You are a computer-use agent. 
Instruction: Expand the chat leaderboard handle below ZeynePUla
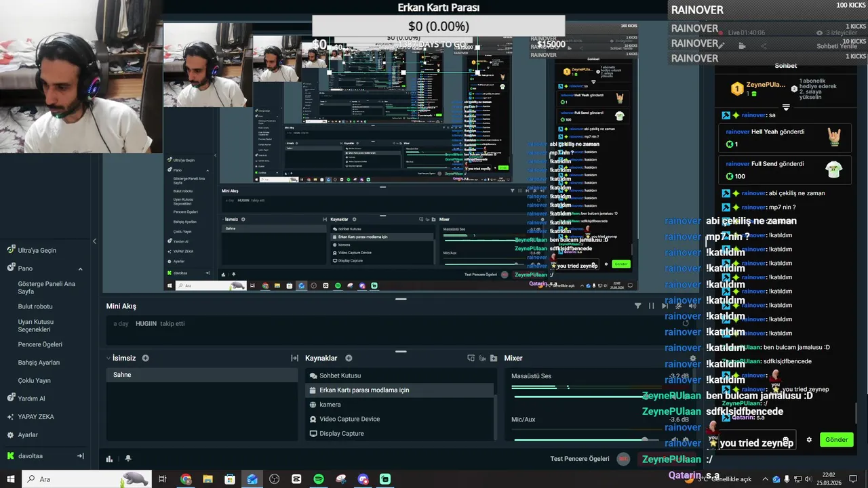coord(786,107)
